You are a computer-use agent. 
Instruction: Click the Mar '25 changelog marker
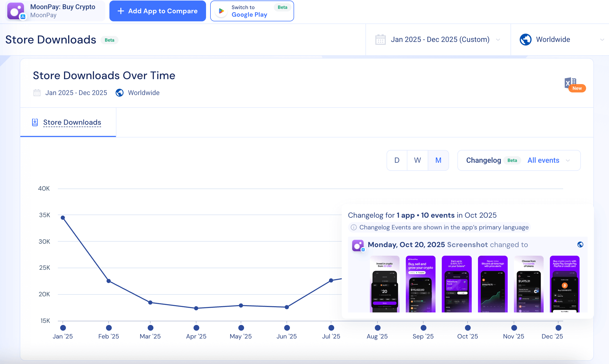click(150, 328)
